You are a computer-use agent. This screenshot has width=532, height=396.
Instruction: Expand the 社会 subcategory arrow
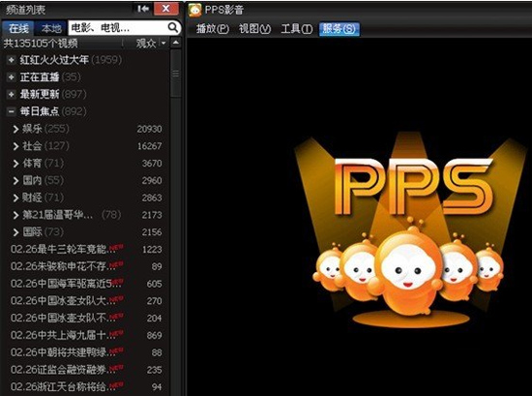click(15, 146)
